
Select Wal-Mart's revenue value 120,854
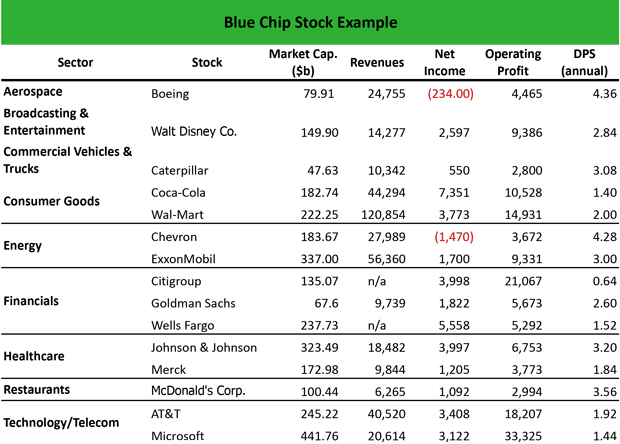380,212
